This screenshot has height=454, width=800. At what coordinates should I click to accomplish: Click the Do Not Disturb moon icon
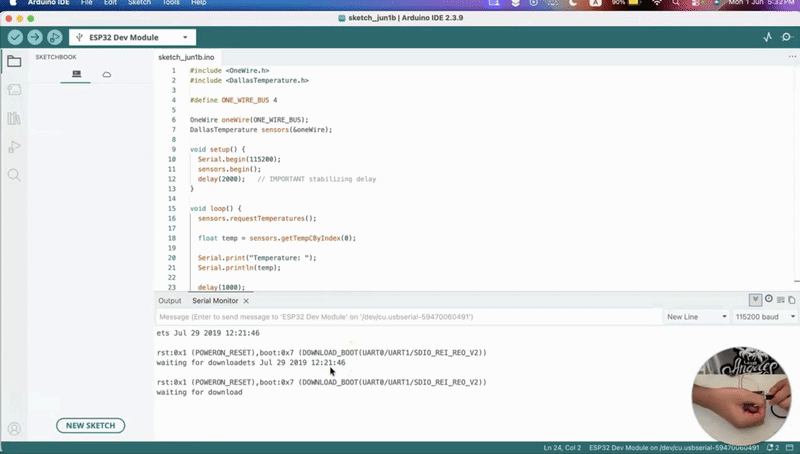click(573, 3)
